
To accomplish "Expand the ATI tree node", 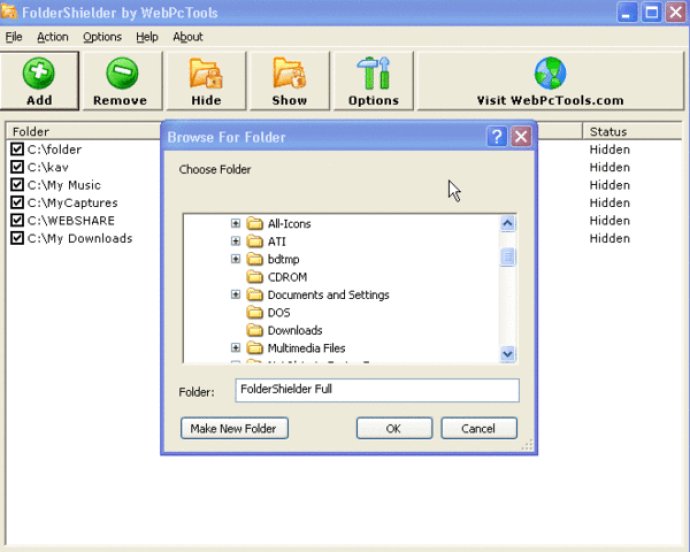I will (235, 241).
